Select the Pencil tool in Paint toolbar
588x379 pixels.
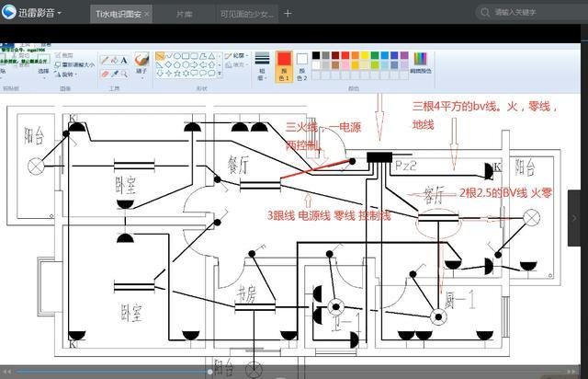tap(104, 60)
